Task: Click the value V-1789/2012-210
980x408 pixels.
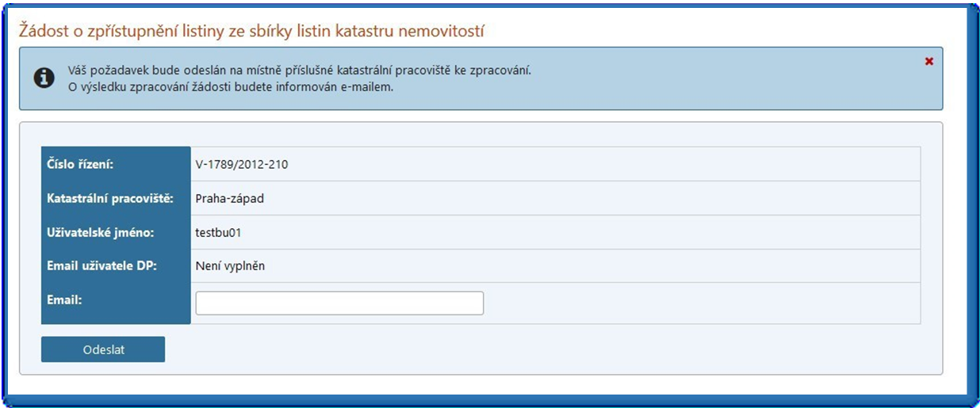Action: pyautogui.click(x=242, y=165)
